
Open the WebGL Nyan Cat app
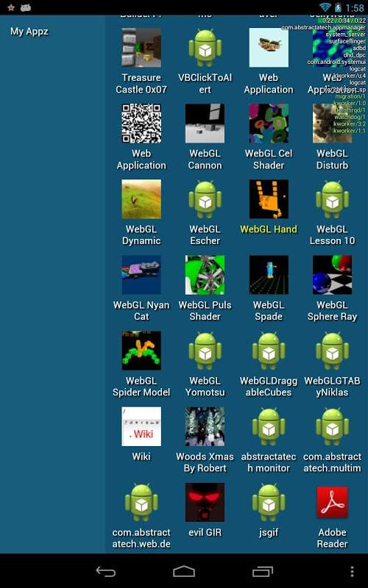pos(141,275)
